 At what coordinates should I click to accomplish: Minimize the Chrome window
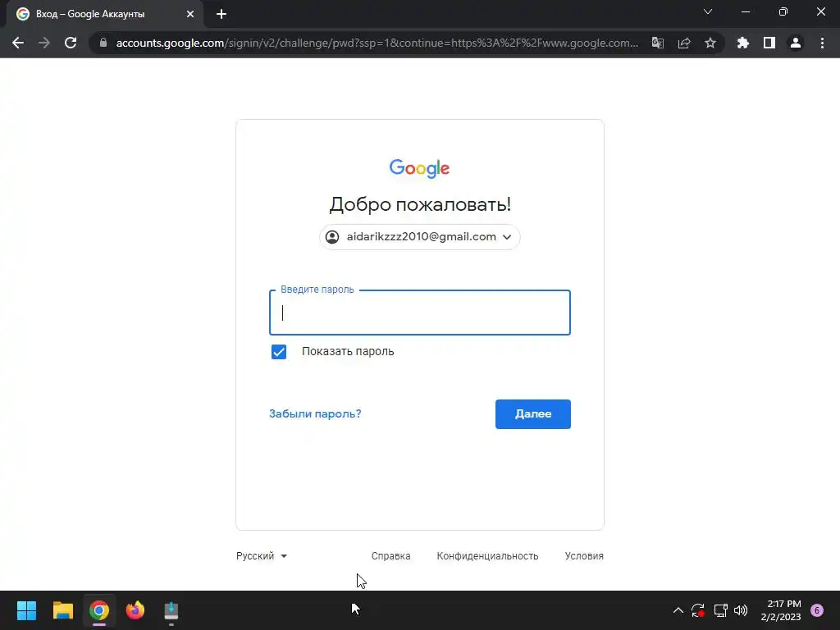pos(746,11)
